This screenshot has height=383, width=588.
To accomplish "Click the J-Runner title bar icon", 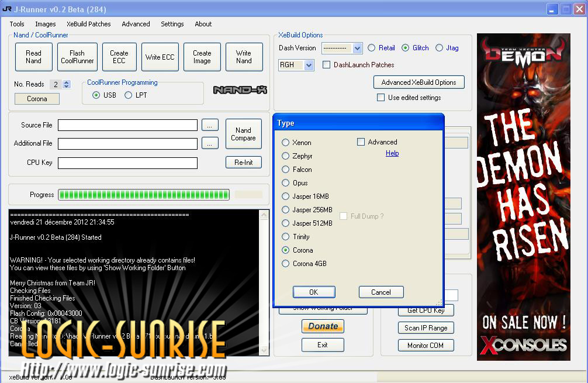I will 7,9.
